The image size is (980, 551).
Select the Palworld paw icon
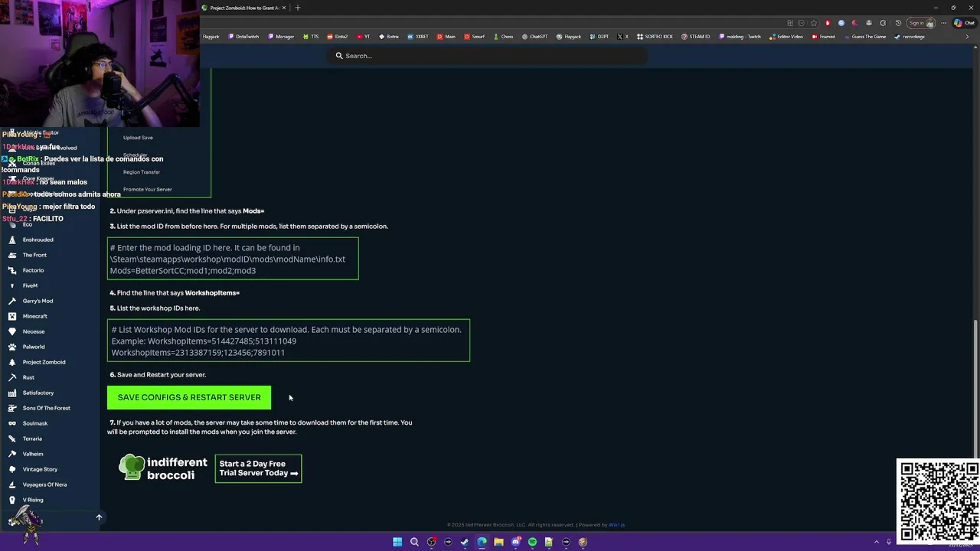point(12,347)
